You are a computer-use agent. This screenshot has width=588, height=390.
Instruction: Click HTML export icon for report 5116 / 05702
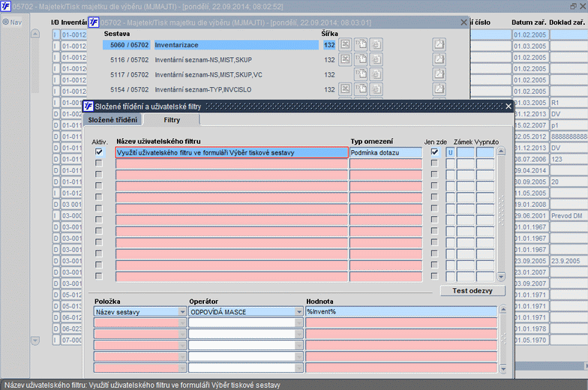tap(376, 59)
